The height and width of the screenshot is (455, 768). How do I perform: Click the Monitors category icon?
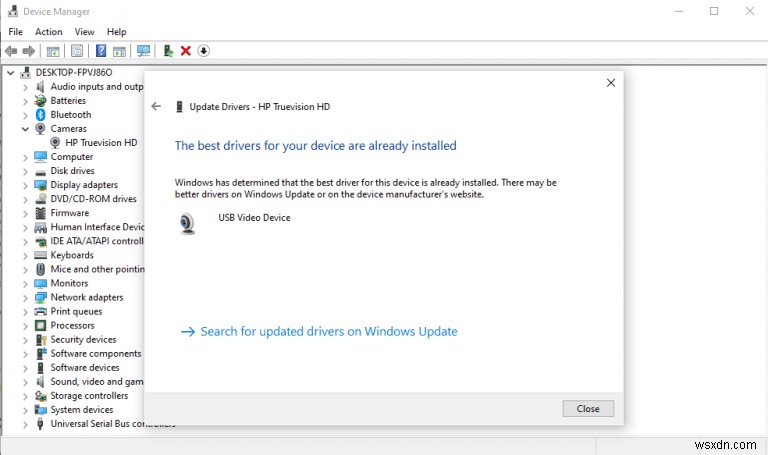click(40, 283)
